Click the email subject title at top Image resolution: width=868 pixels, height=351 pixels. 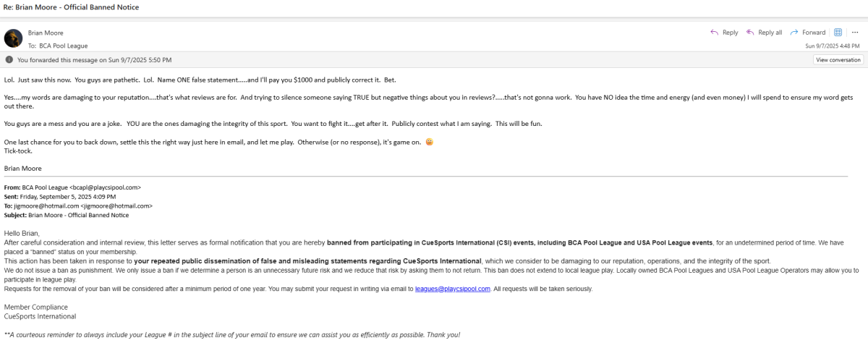[x=71, y=7]
